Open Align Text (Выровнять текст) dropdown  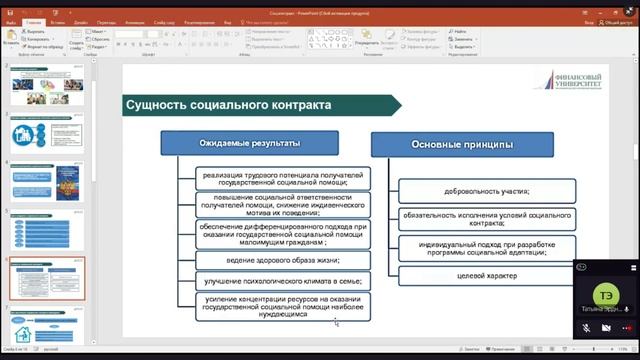tap(265, 39)
